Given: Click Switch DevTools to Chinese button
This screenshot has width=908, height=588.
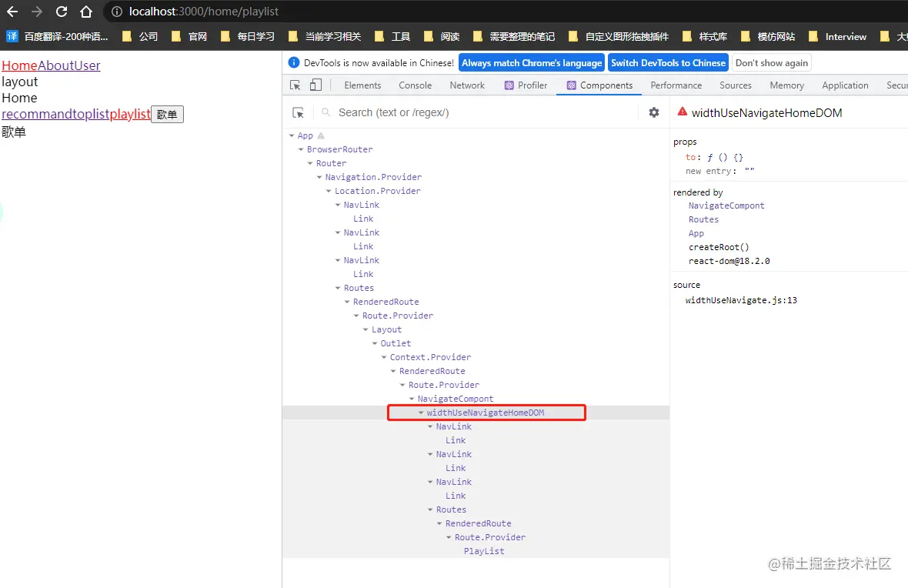Looking at the screenshot, I should (x=668, y=62).
